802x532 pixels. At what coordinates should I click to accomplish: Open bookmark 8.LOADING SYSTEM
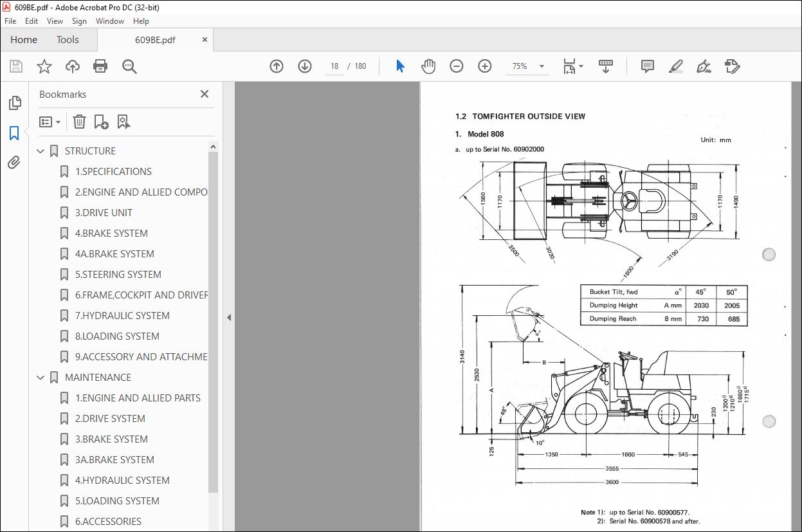pyautogui.click(x=117, y=336)
